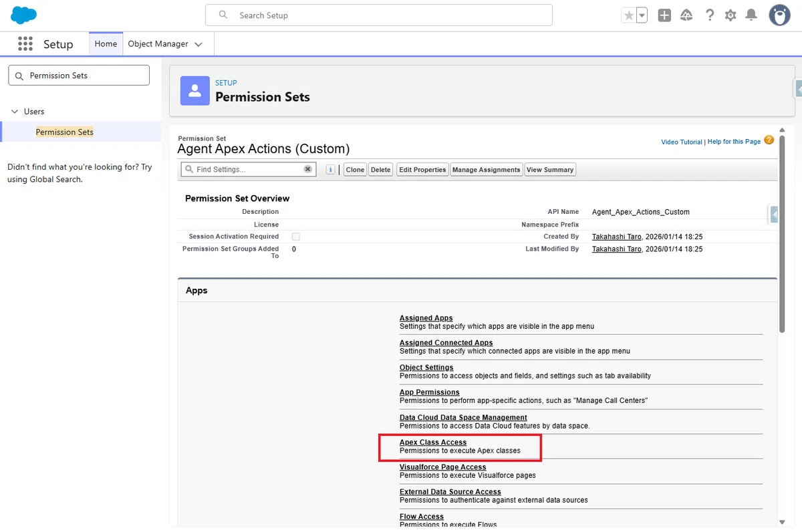Image resolution: width=802 pixels, height=532 pixels.
Task: Open Apex Class Access link
Action: click(x=433, y=442)
